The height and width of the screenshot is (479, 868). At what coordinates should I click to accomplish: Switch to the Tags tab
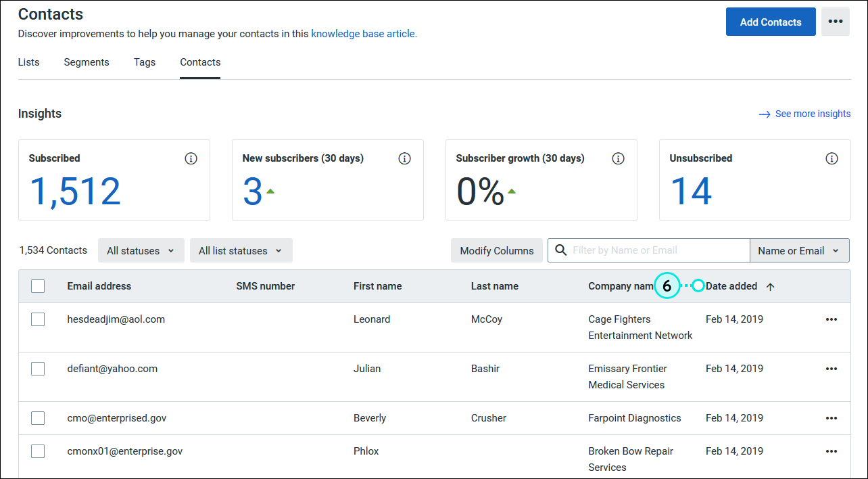pyautogui.click(x=145, y=62)
